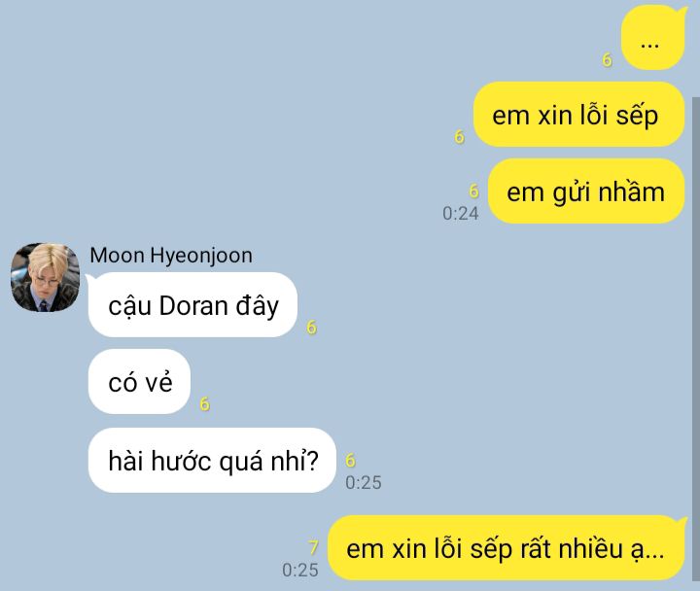Tap unread count beside 'em gửi nhầm'
Image resolution: width=700 pixels, height=591 pixels.
coord(473,191)
